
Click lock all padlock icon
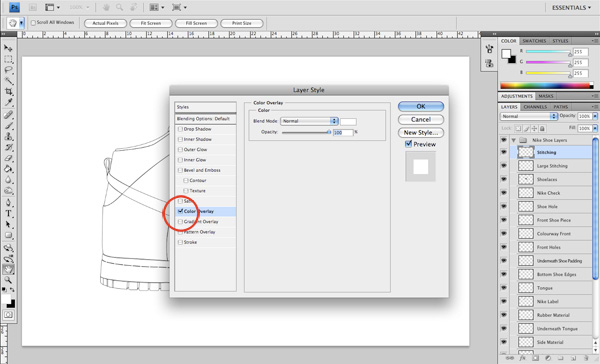(x=542, y=129)
